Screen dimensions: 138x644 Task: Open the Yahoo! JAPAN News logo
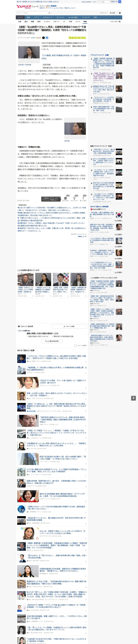click(x=27, y=7)
